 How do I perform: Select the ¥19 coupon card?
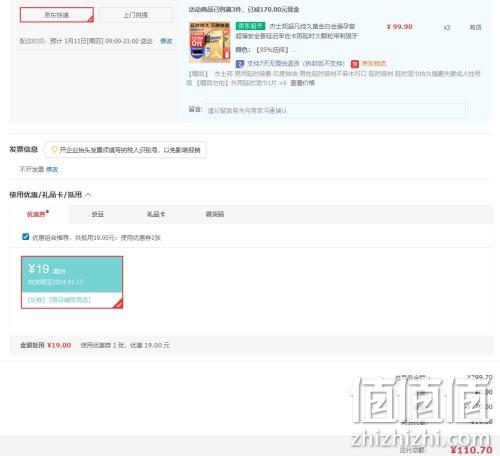click(72, 282)
